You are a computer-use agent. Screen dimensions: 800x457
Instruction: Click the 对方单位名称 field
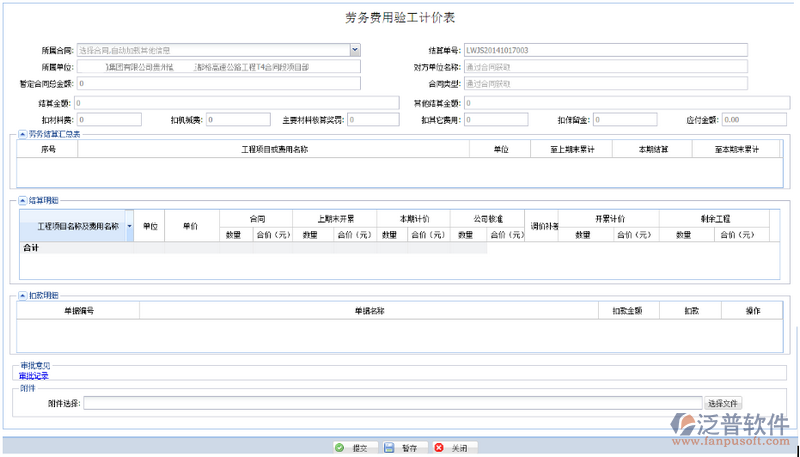click(605, 67)
